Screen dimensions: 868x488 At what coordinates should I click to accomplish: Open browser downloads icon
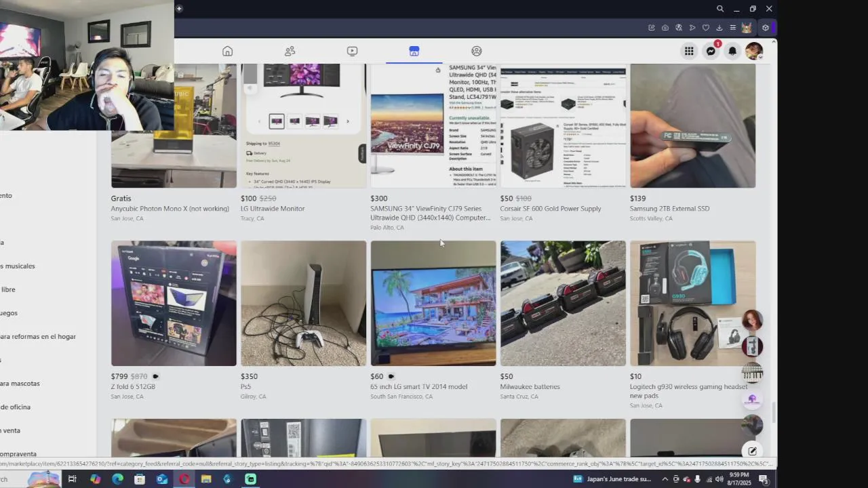719,28
